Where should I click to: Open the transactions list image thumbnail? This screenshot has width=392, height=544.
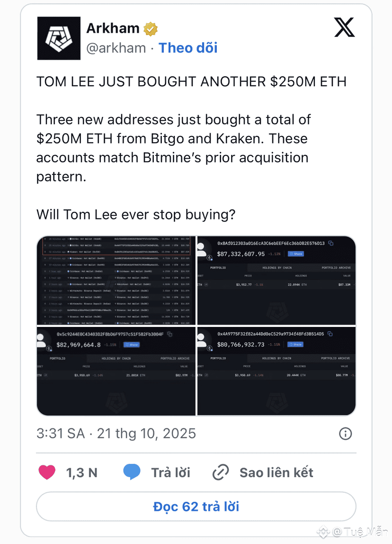click(116, 280)
